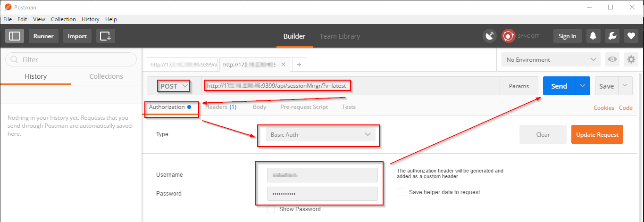The height and width of the screenshot is (222, 644).
Task: Click the SYNC OFF status icon
Action: [508, 36]
